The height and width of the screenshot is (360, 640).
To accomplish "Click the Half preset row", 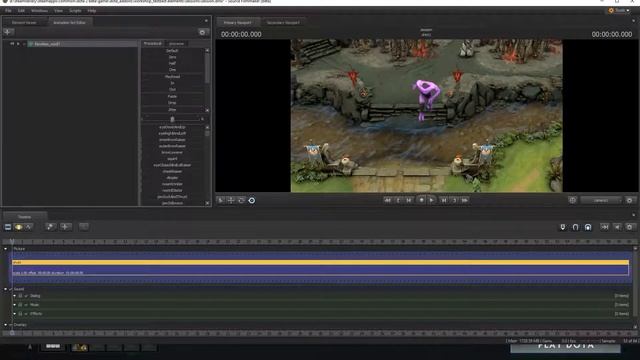I will tap(172, 64).
